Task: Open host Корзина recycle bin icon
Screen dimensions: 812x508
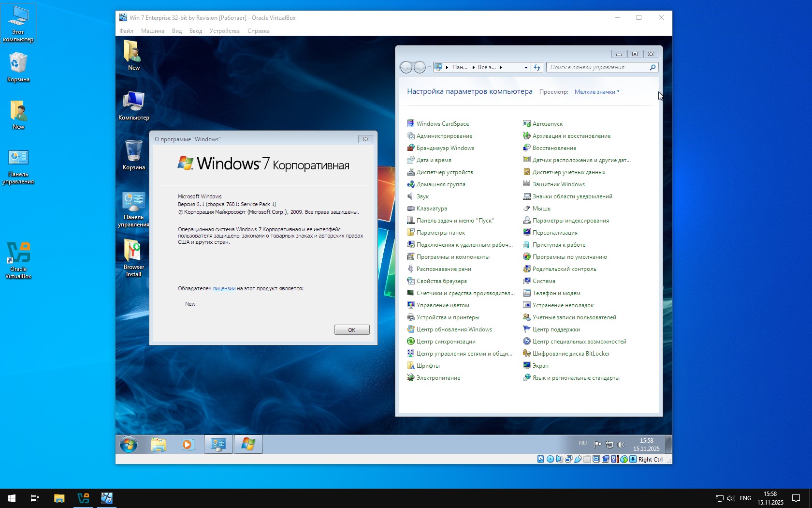Action: [18, 67]
